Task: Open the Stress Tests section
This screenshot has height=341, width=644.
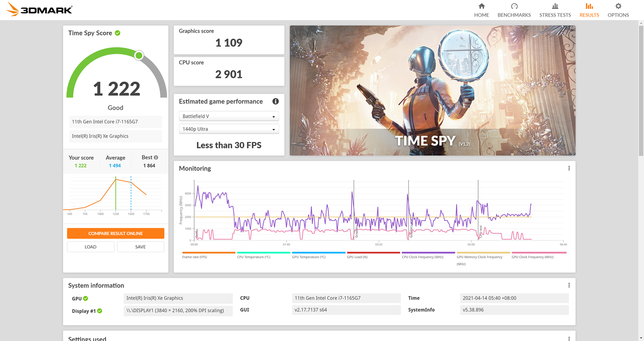Action: click(555, 10)
